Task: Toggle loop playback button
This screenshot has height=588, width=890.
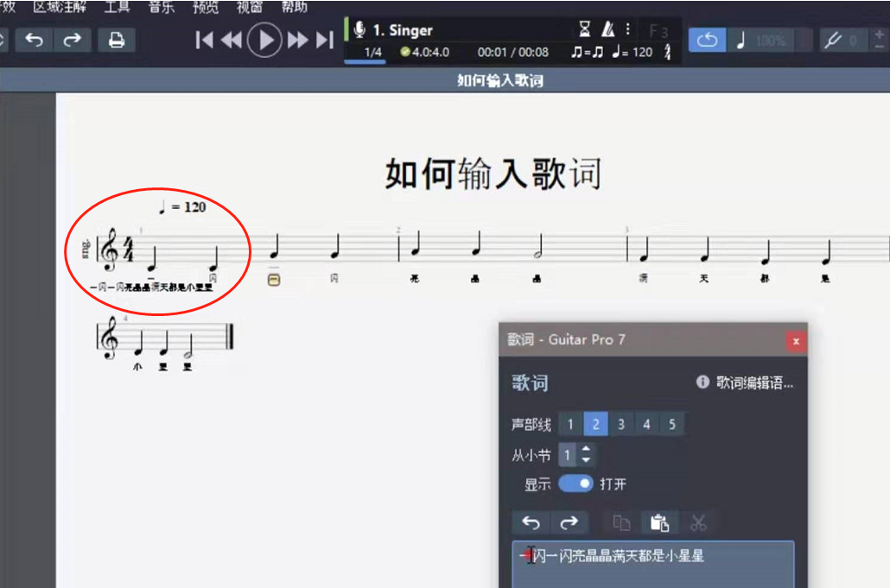Action: coord(707,41)
